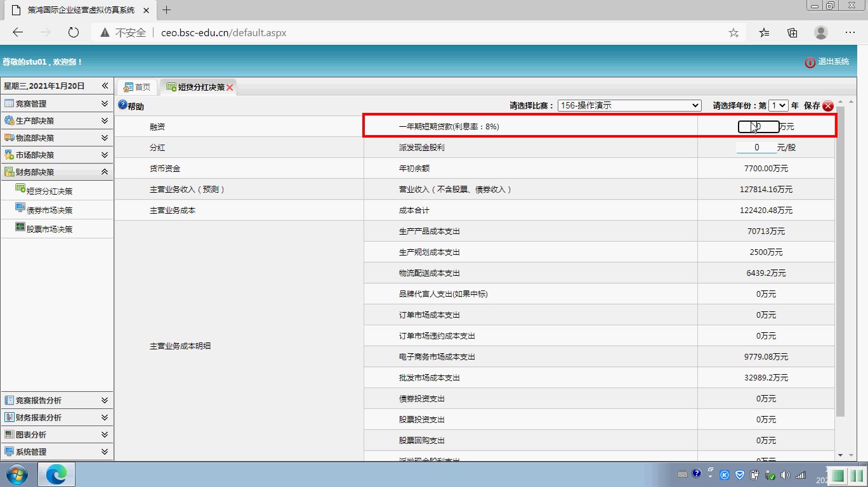Add this page to favorites star icon
868x487 pixels.
pos(733,32)
